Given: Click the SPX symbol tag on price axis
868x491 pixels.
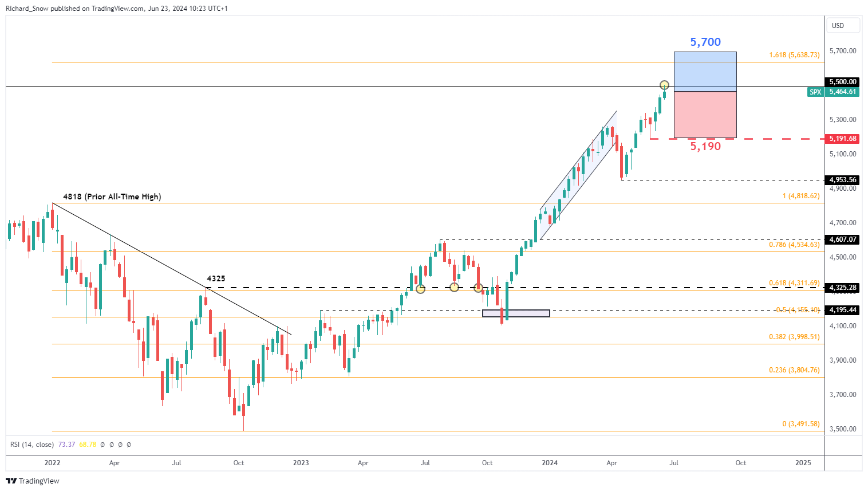Looking at the screenshot, I should [815, 92].
